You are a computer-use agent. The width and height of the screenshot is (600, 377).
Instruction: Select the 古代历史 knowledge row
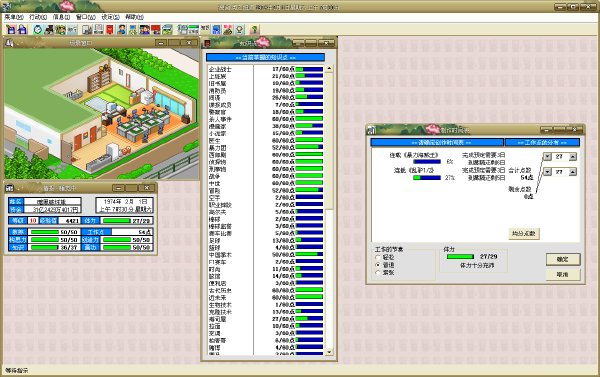[266, 290]
